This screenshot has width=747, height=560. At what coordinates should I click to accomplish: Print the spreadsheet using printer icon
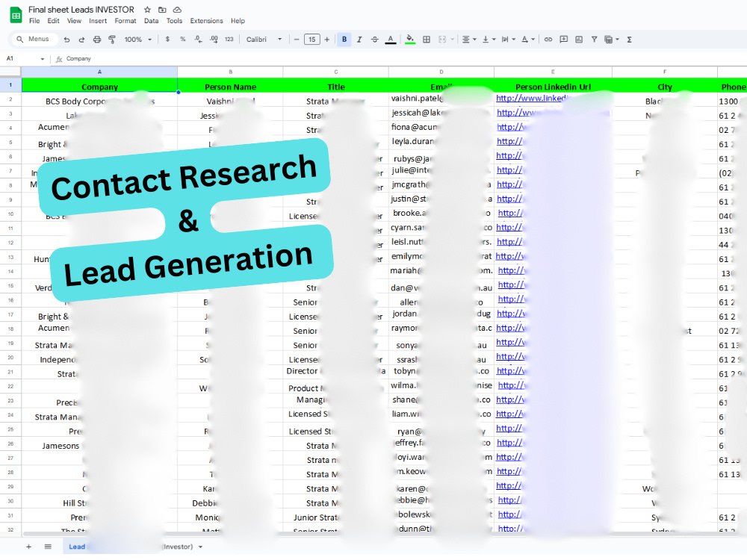[96, 40]
